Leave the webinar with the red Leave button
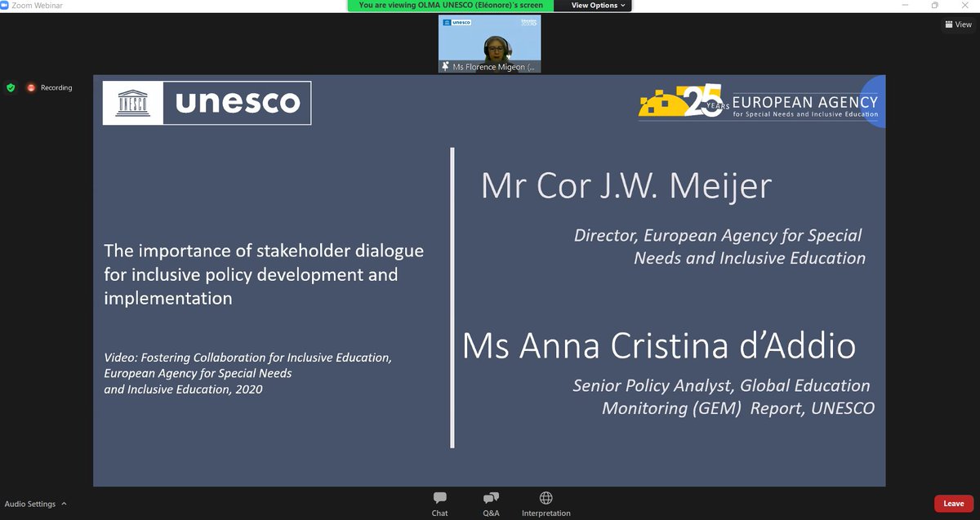Viewport: 980px width, 520px height. (953, 504)
